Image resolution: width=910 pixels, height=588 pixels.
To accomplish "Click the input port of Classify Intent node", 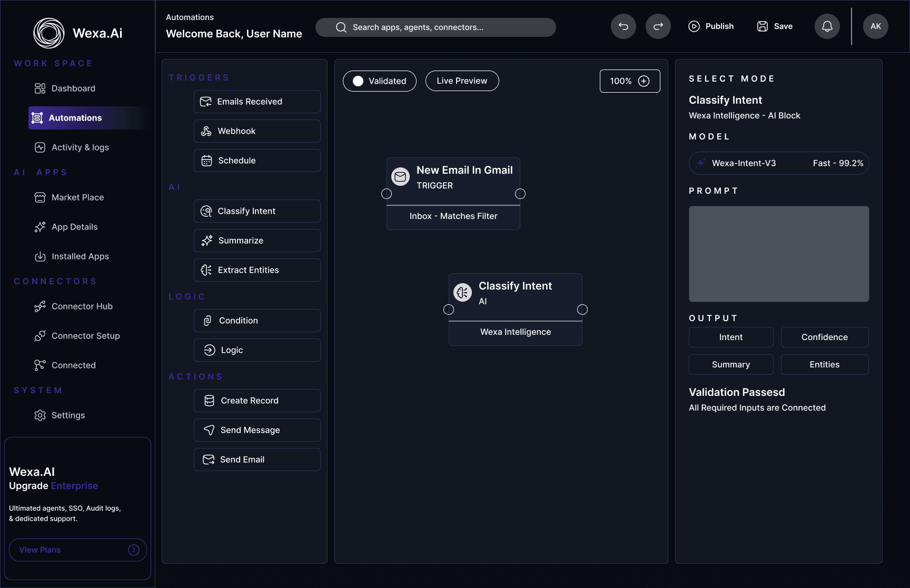I will click(449, 310).
